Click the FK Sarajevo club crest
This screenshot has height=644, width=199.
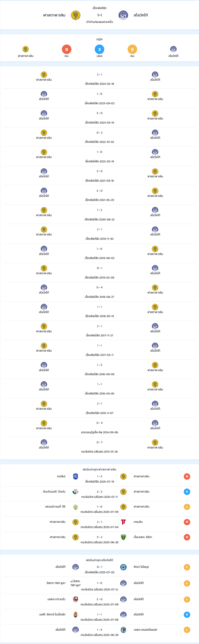pos(75,599)
